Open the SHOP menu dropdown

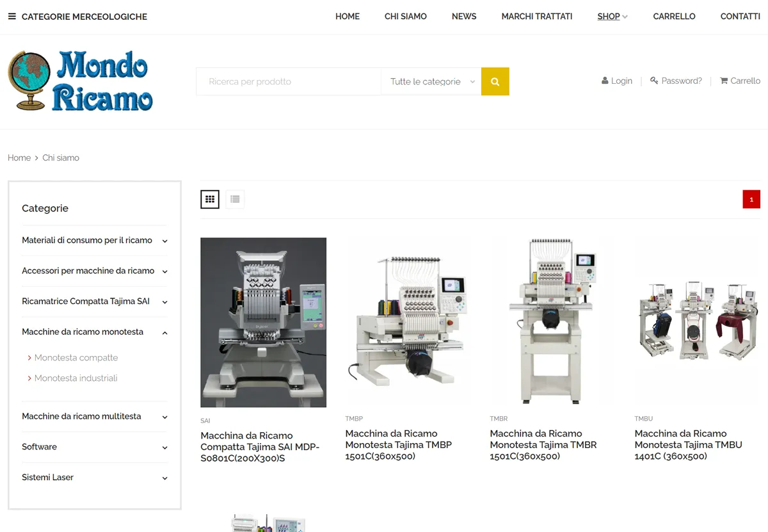click(612, 17)
